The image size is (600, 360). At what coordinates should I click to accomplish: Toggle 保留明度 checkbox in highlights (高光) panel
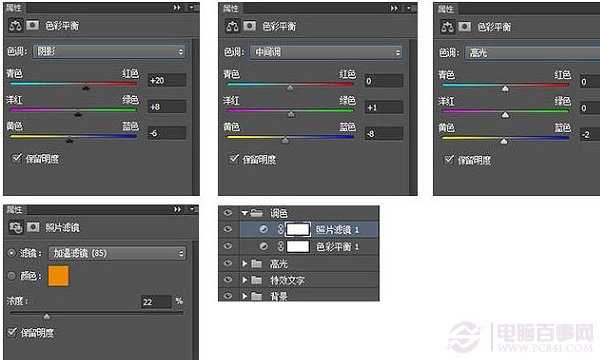(x=448, y=159)
